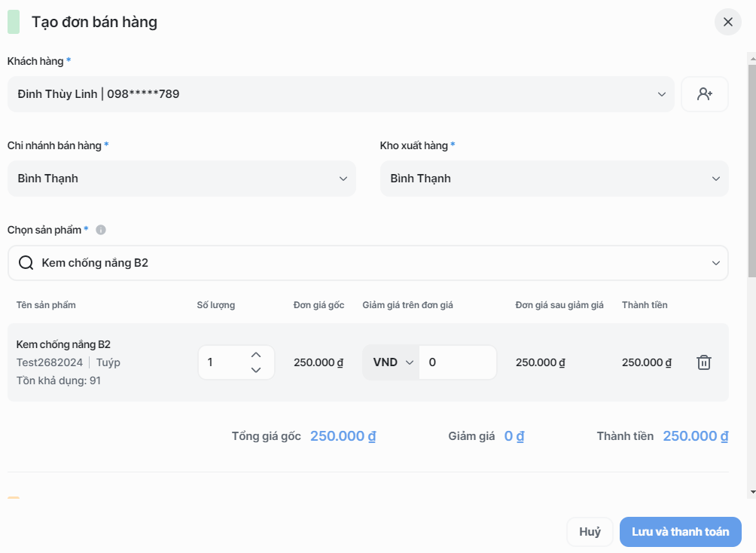Click the add new customer icon

point(704,94)
